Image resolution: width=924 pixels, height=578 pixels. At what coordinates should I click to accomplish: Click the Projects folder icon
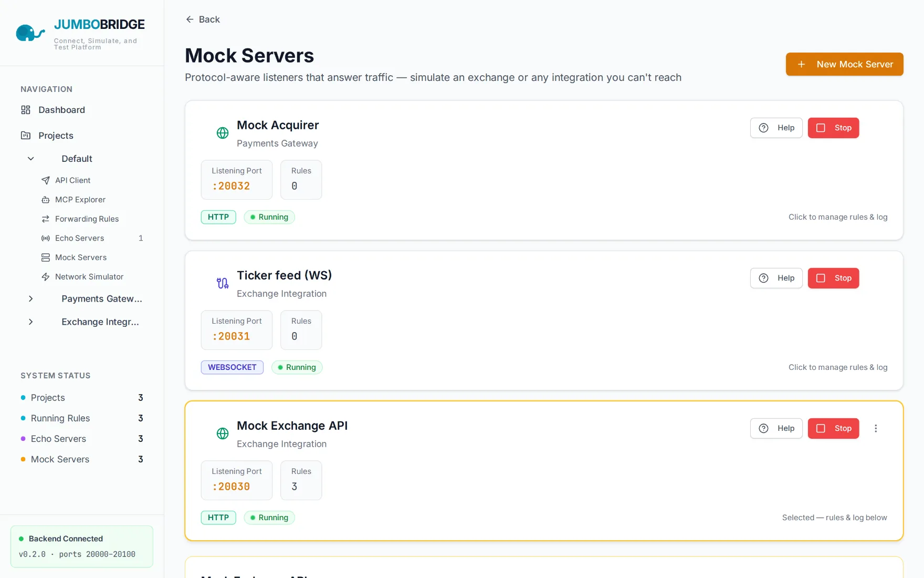pyautogui.click(x=25, y=136)
